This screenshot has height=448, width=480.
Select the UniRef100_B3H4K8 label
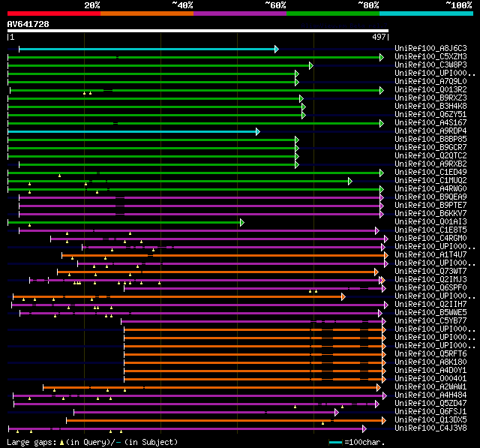(430, 107)
